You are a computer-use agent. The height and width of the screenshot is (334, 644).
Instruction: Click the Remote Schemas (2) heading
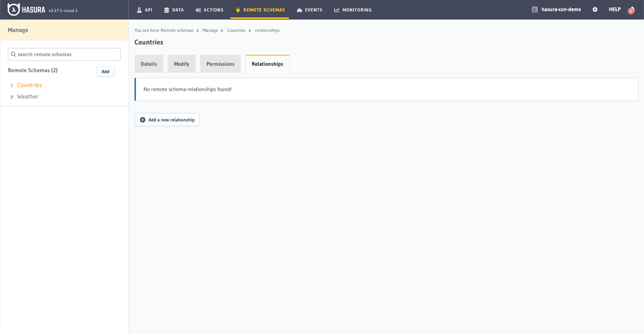33,70
